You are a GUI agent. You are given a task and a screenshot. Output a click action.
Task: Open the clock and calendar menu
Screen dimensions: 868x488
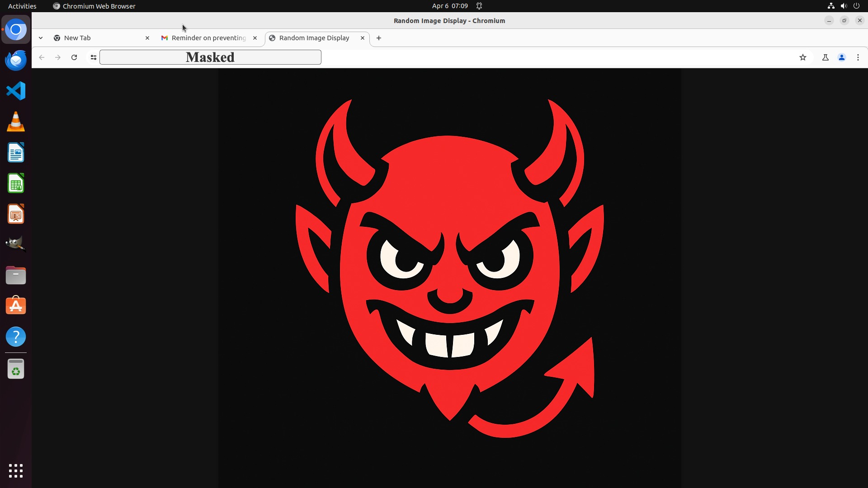[x=450, y=6]
